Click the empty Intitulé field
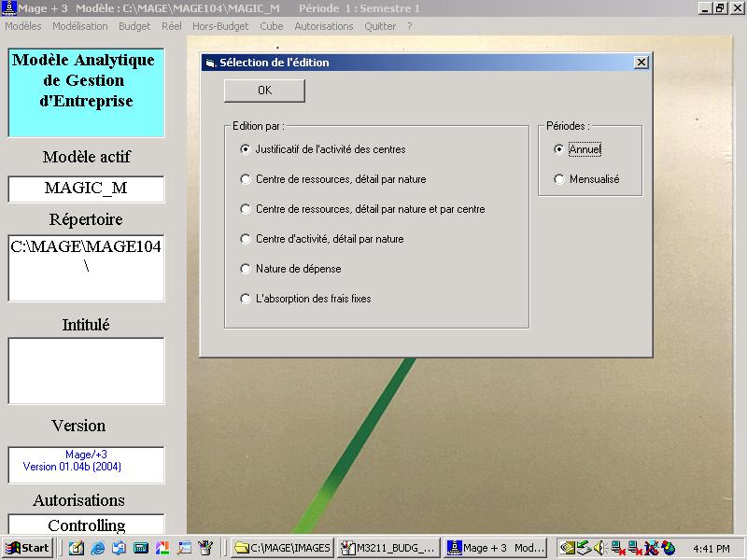Screen dimensions: 747x560 click(86, 371)
